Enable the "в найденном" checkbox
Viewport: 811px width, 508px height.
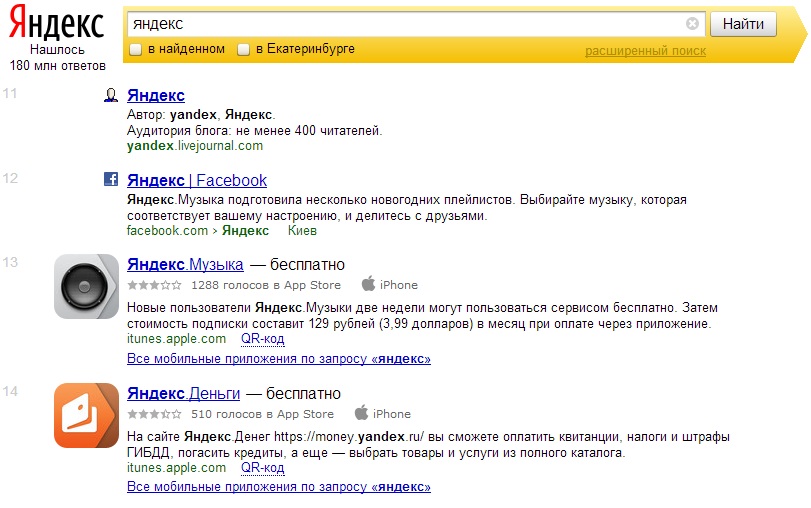click(x=136, y=50)
